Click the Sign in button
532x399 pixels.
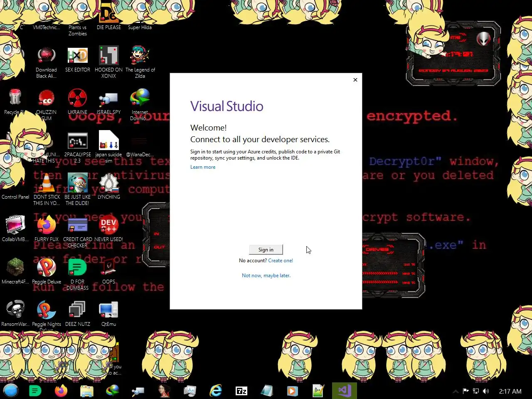(266, 249)
